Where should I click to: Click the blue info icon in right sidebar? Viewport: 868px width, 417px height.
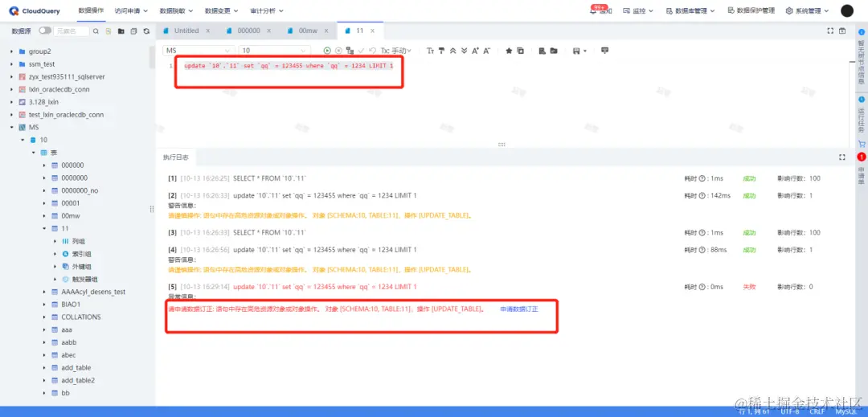pos(862,32)
